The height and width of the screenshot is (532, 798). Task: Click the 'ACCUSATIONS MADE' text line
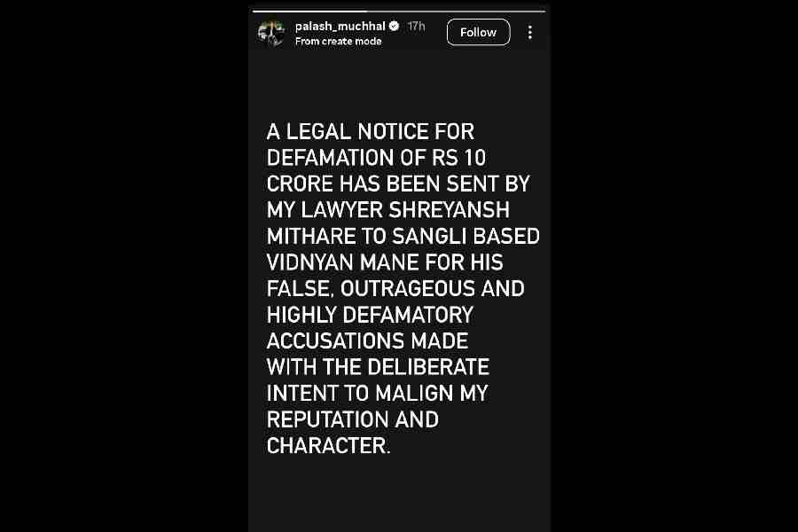(x=367, y=341)
